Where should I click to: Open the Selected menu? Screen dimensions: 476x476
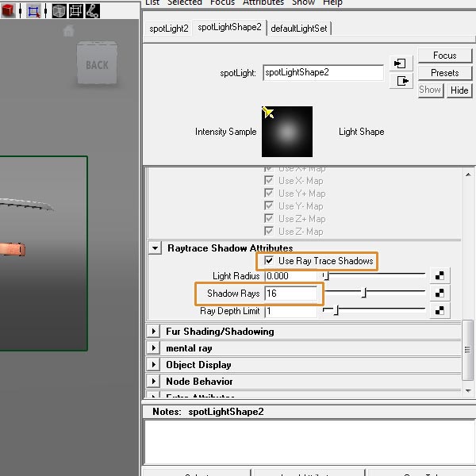click(x=185, y=2)
